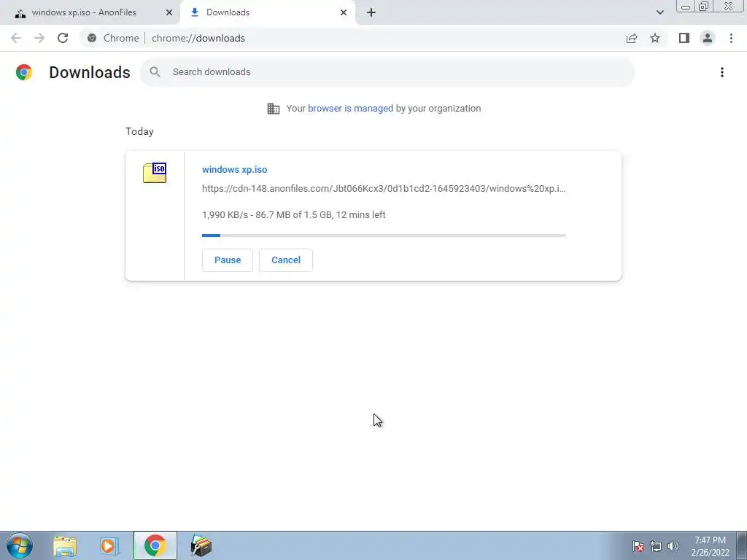Open the network tray icon
This screenshot has width=747, height=560.
[656, 546]
